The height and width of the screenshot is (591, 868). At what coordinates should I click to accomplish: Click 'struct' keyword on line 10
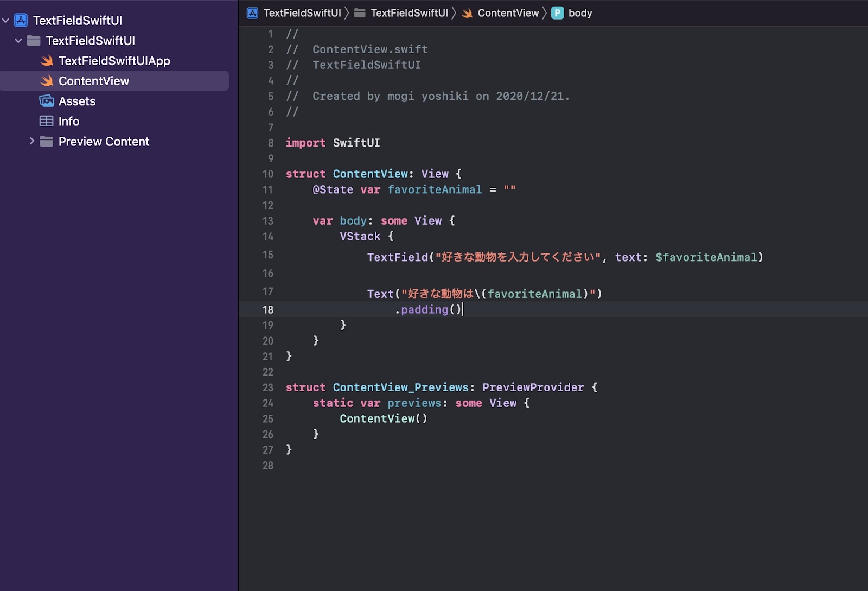(306, 174)
